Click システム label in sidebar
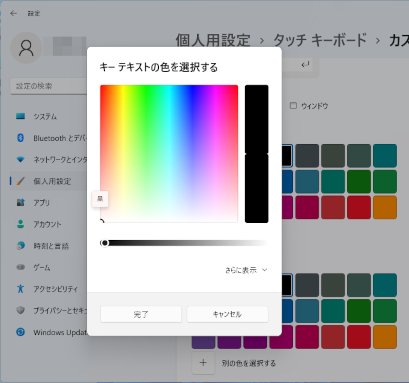The image size is (409, 383). pos(45,116)
